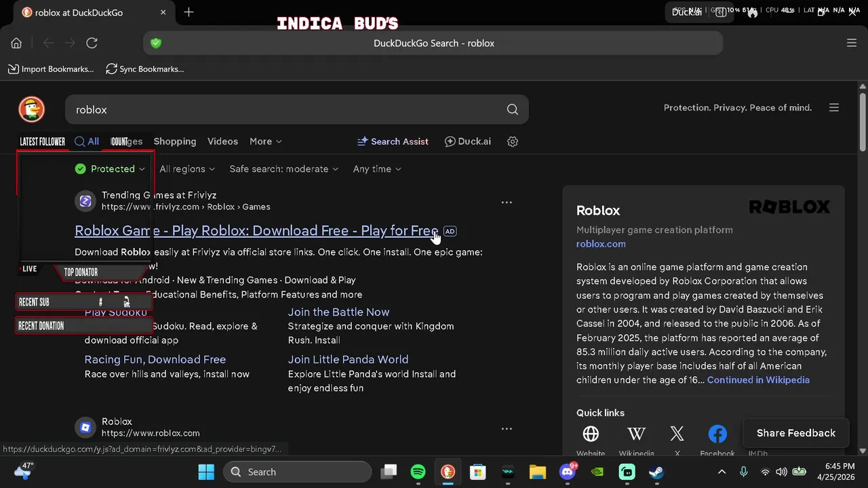Expand the Protected dropdown
This screenshot has height=488, width=868.
pos(110,169)
